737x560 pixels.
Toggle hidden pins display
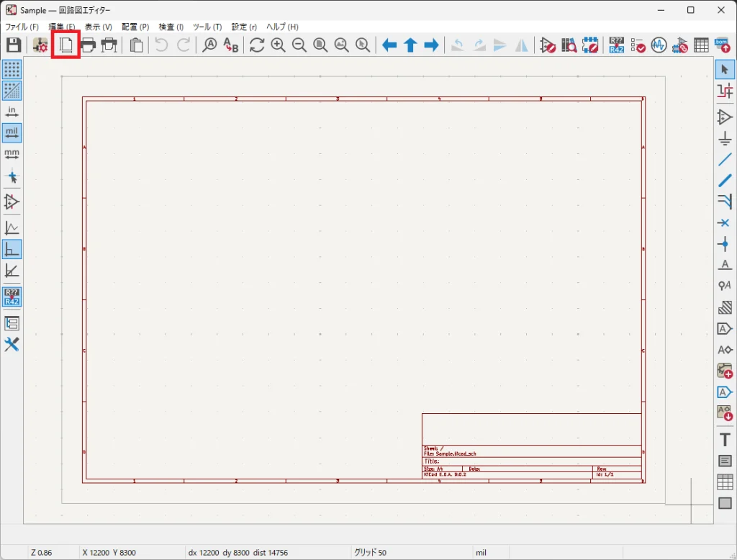point(12,201)
